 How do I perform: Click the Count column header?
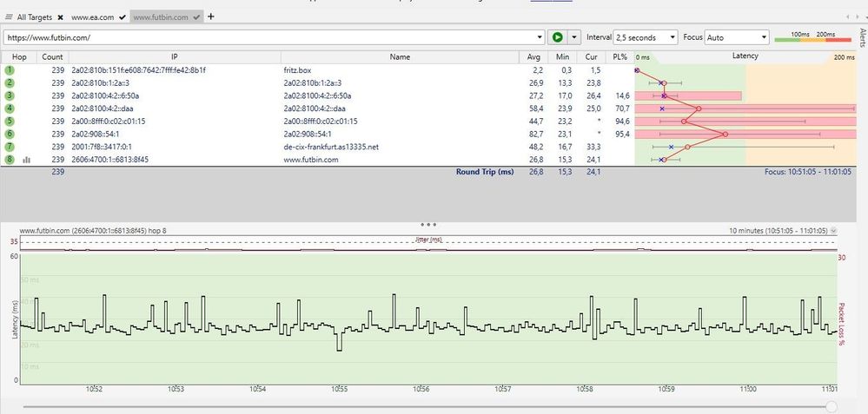point(53,57)
